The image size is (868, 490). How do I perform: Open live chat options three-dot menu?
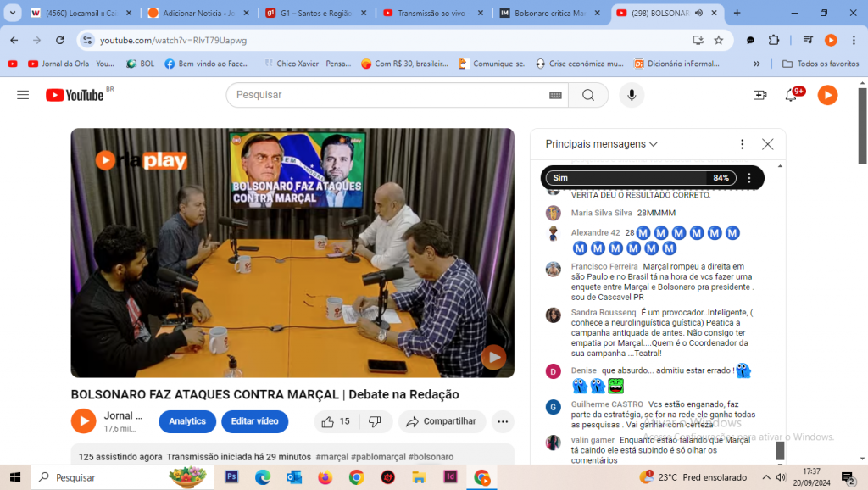742,144
